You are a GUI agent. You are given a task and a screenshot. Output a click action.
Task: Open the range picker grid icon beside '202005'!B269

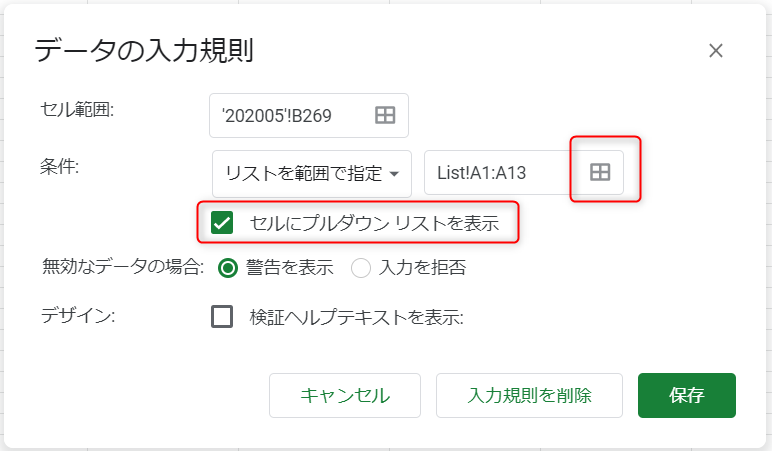tap(385, 115)
